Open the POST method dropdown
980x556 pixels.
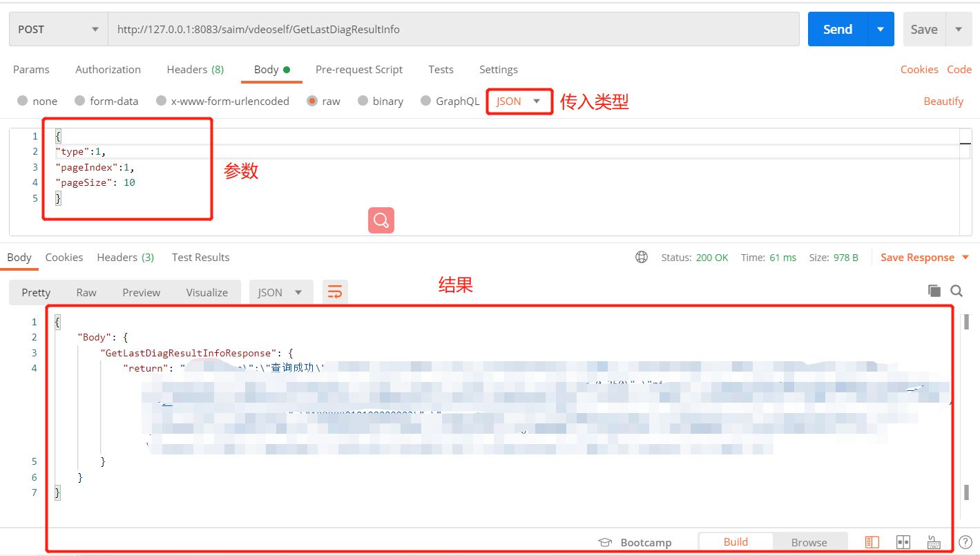point(59,29)
